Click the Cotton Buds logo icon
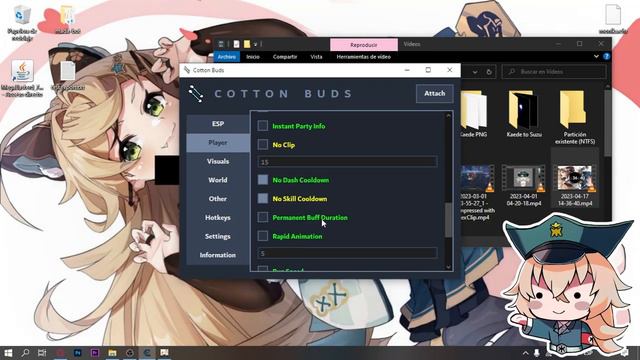The width and height of the screenshot is (640, 360). (x=196, y=94)
